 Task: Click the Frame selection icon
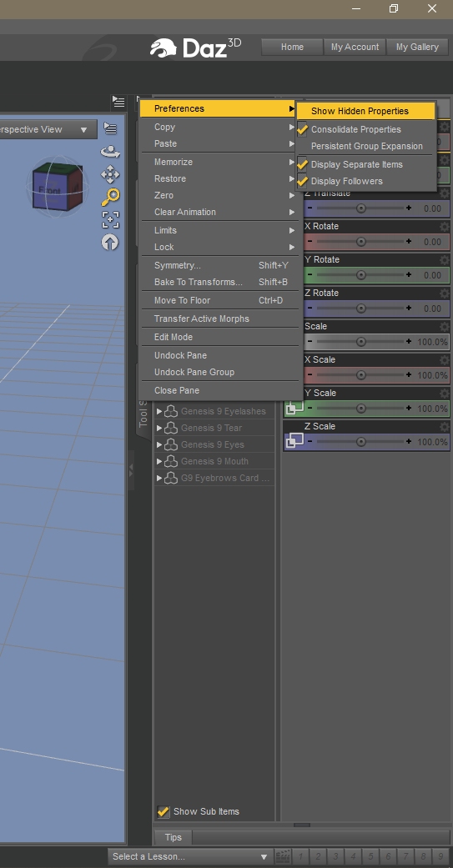[x=110, y=219]
